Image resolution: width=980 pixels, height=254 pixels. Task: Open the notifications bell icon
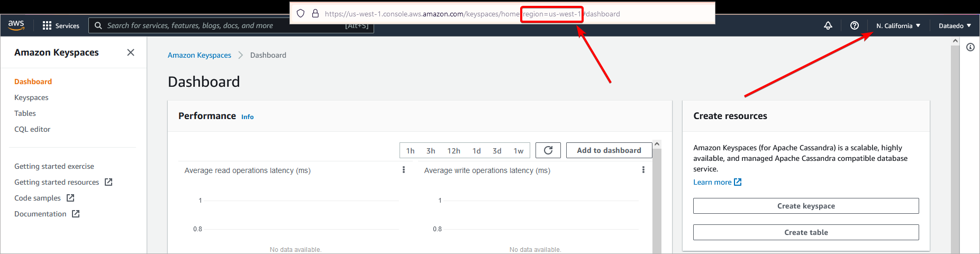pyautogui.click(x=828, y=25)
